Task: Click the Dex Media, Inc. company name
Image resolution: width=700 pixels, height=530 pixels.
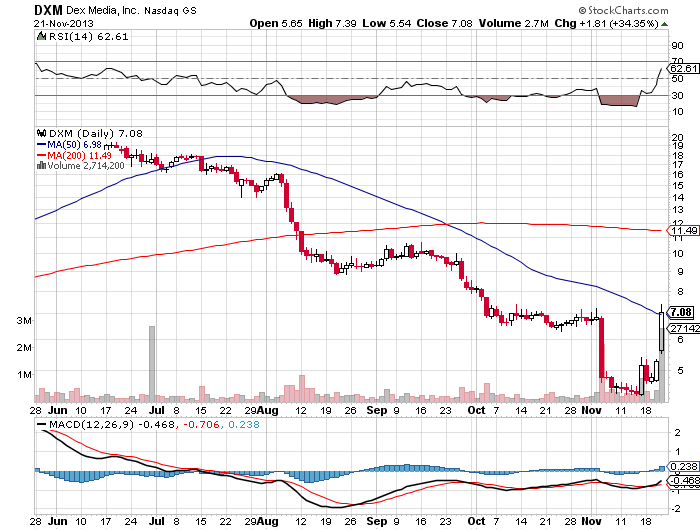Action: tap(102, 10)
